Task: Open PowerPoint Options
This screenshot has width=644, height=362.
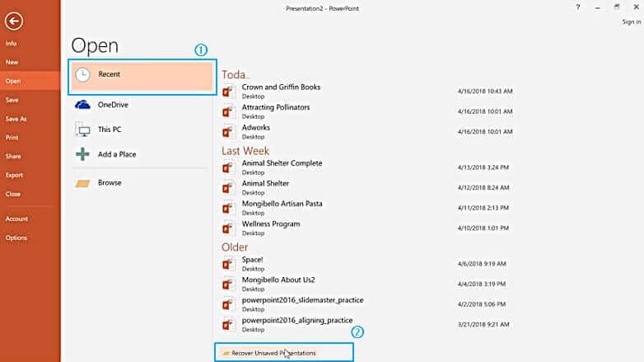Action: [16, 237]
